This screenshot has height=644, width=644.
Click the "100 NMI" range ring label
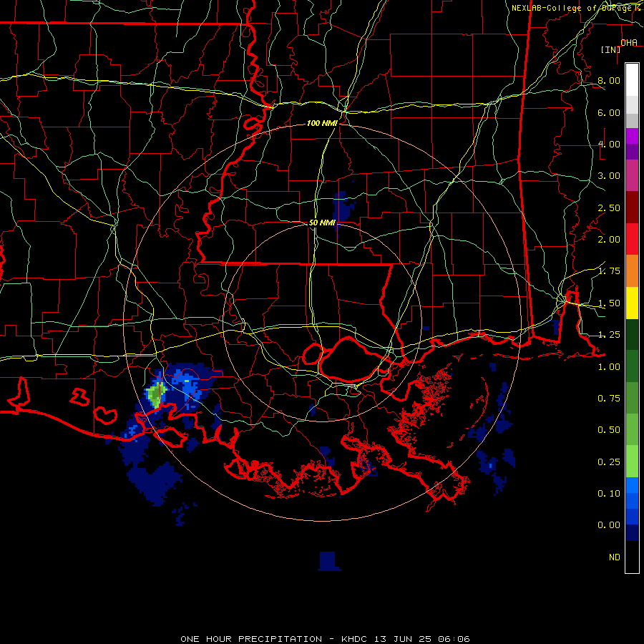click(x=322, y=123)
